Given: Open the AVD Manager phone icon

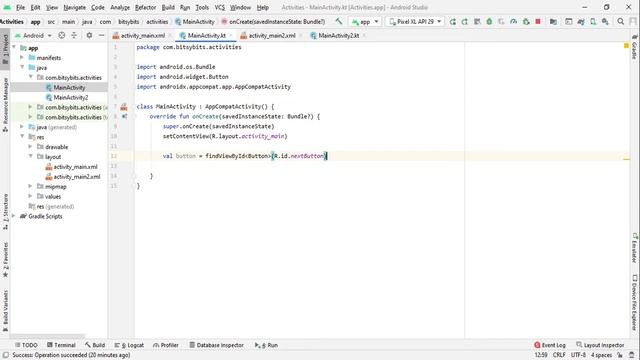Looking at the screenshot, I should (x=593, y=22).
